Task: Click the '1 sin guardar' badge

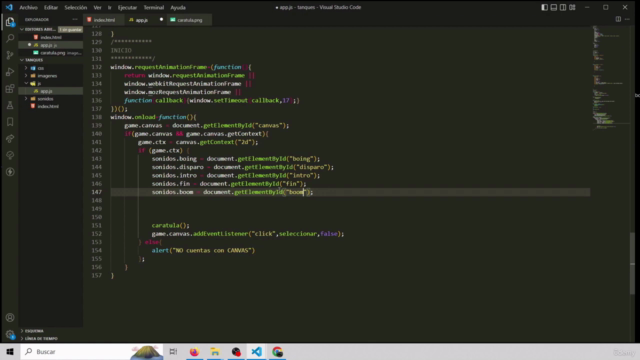Action: click(70, 29)
